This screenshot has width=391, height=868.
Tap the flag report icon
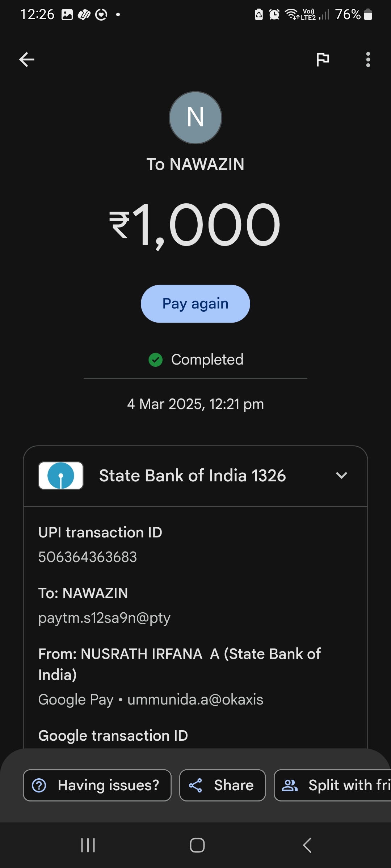point(323,59)
